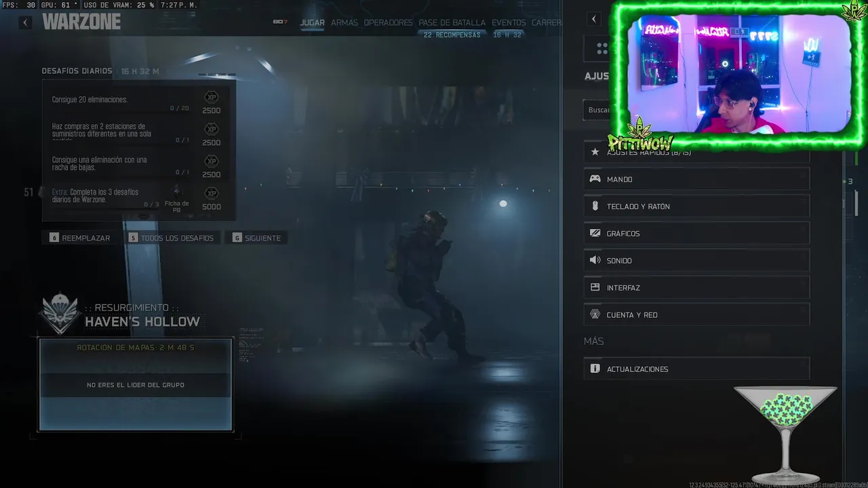Click the speaker icon beside Sonido
Screen dimensions: 868x488
(595, 260)
